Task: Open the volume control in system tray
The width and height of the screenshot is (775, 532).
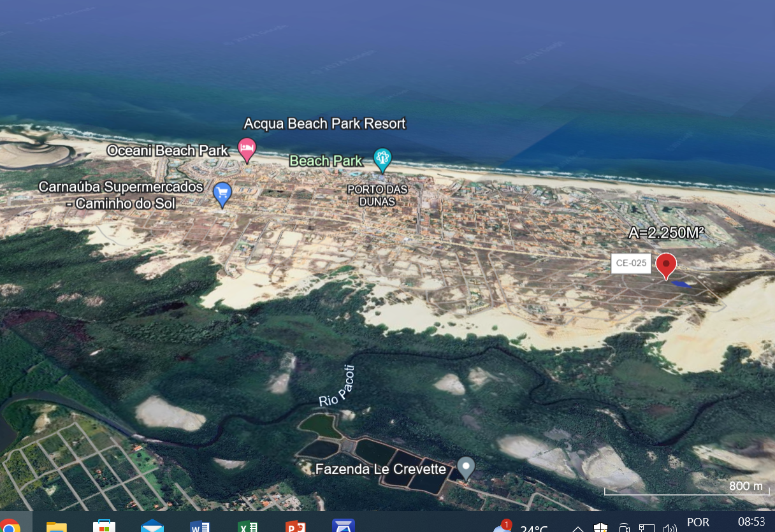Action: point(669,528)
